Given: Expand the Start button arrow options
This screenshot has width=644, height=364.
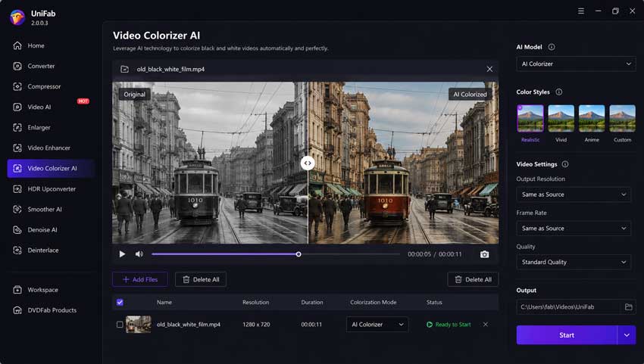Looking at the screenshot, I should coord(627,335).
